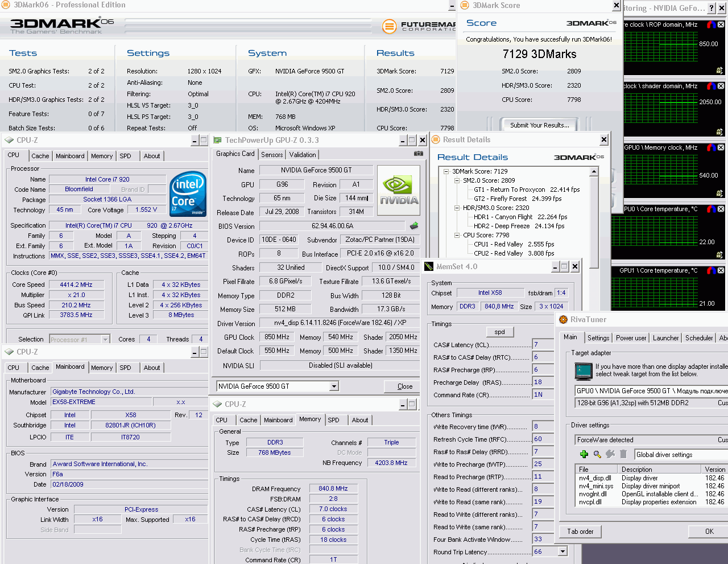Screen dimensions: 728x564
Task: Click help question mark on monitoring window
Action: click(712, 8)
